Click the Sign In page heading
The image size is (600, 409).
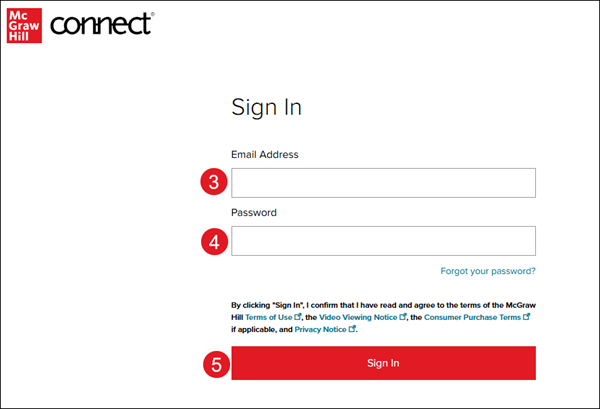point(266,107)
